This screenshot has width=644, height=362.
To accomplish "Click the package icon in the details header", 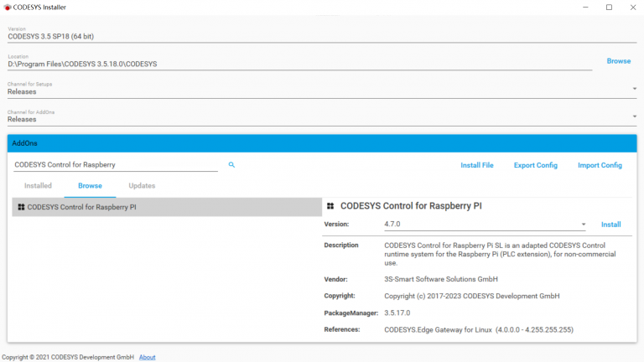I will (330, 205).
